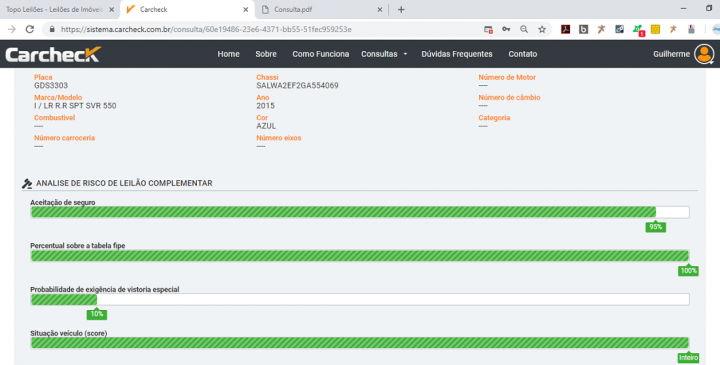This screenshot has height=365, width=720.
Task: Click the popup blocked icon in the address bar
Action: pyautogui.click(x=488, y=29)
